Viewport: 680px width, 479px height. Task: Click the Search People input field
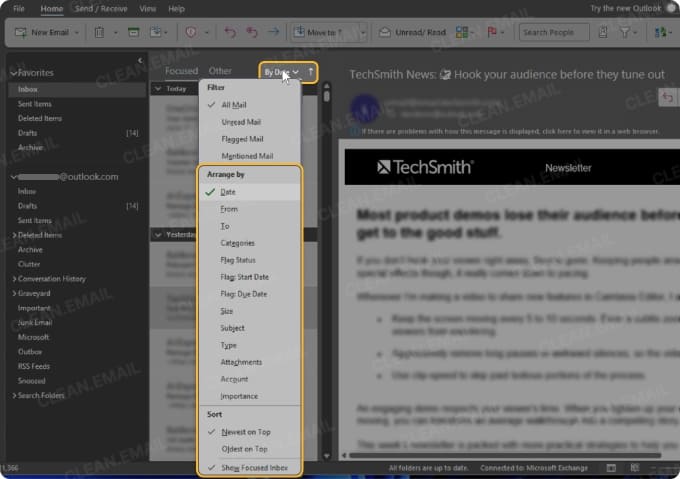pos(554,33)
